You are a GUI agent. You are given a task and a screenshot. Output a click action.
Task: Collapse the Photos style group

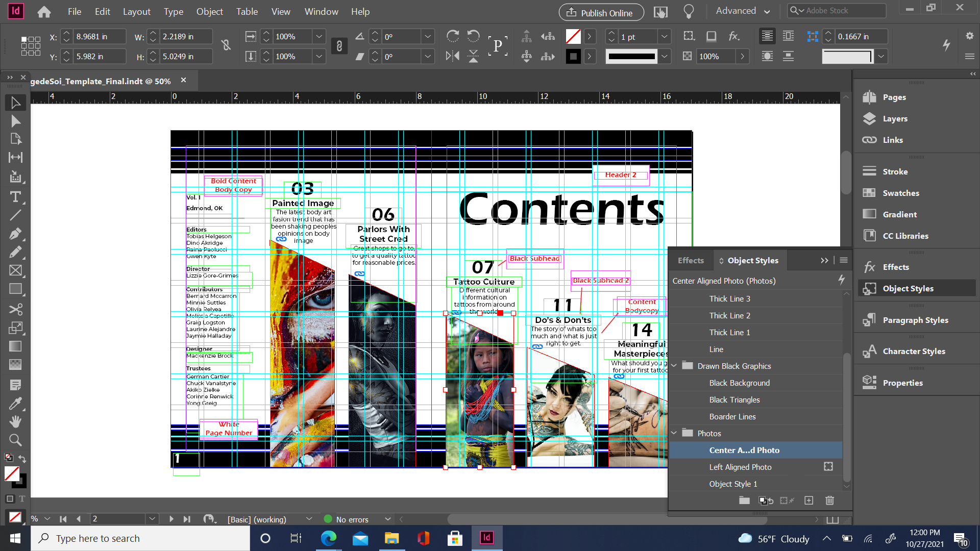674,433
